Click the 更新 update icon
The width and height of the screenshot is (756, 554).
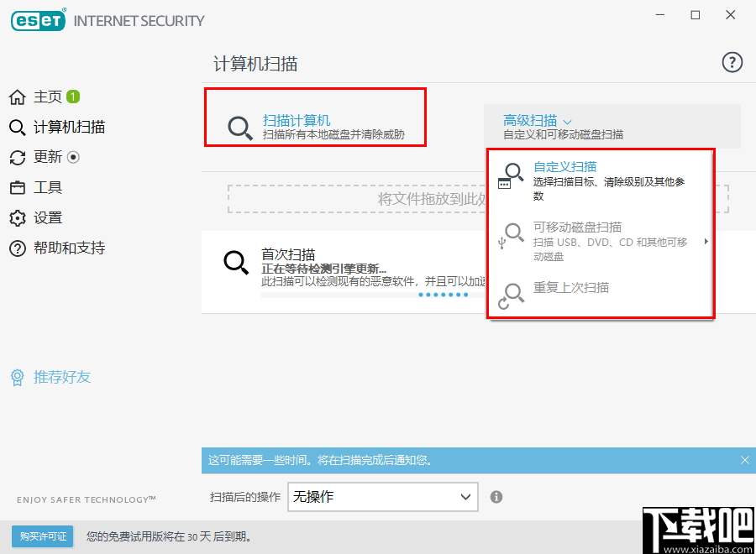[x=18, y=157]
